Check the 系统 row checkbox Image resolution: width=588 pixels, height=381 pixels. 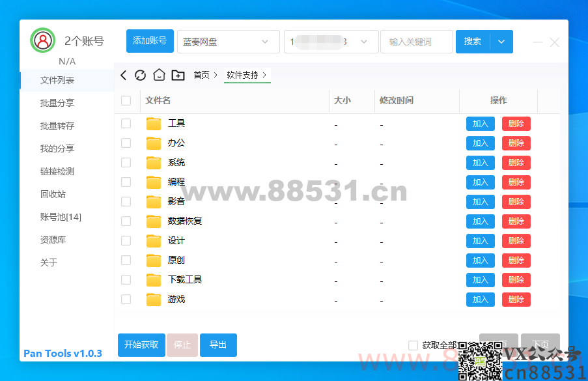point(126,162)
